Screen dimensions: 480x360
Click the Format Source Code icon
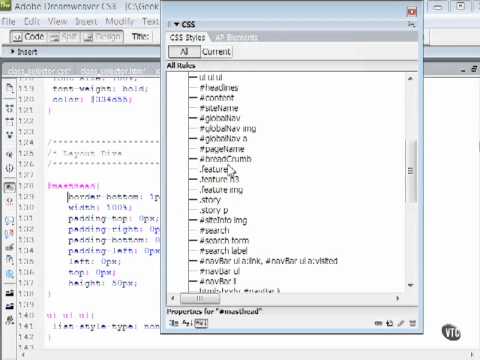10,320
